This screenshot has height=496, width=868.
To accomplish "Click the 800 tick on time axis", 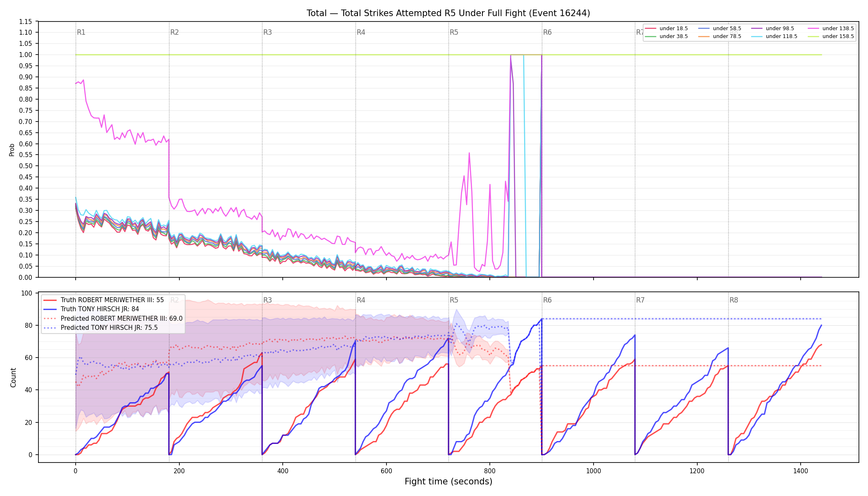I will (490, 471).
